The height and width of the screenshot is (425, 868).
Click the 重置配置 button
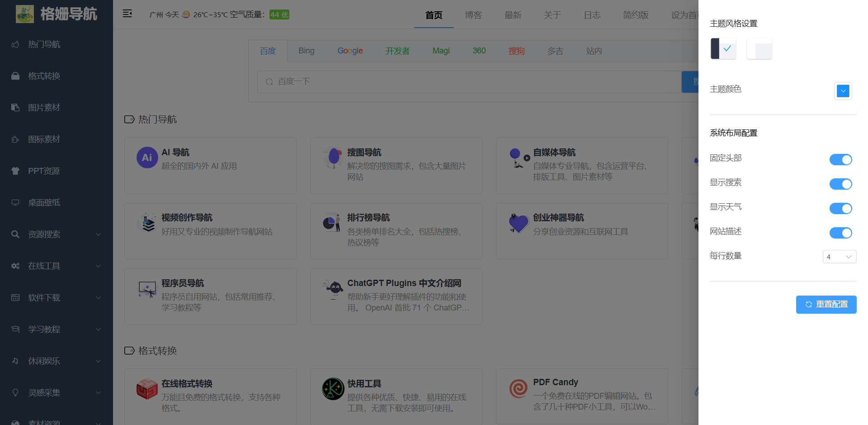826,304
